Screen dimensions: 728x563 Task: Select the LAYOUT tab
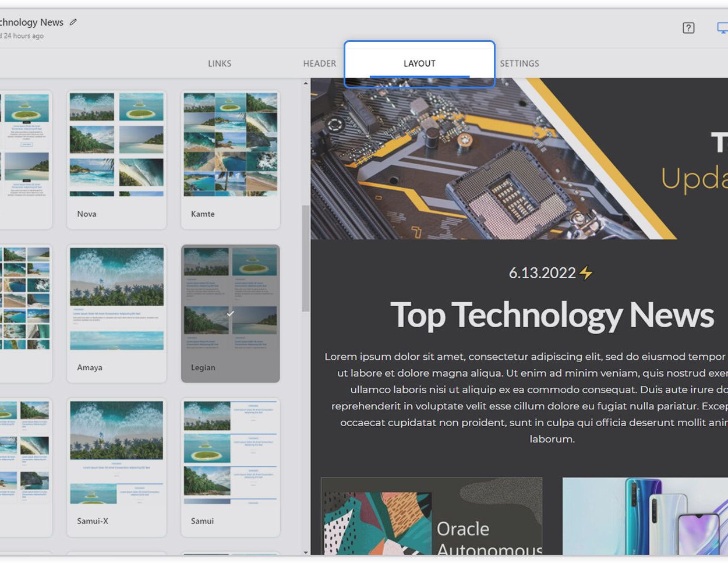pyautogui.click(x=419, y=63)
